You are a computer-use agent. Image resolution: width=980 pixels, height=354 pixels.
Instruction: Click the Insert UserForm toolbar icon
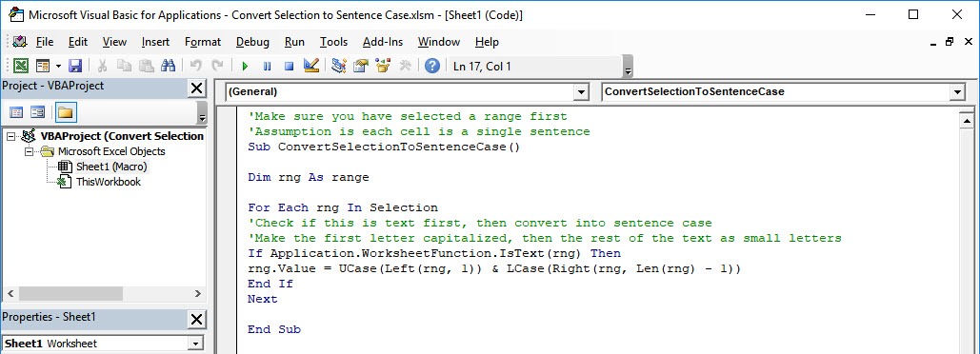(43, 66)
